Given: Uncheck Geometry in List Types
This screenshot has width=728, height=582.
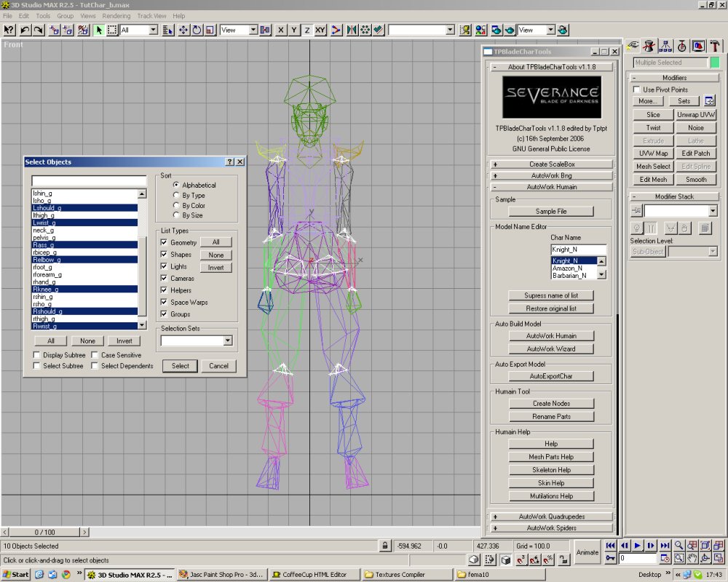Looking at the screenshot, I should 164,242.
